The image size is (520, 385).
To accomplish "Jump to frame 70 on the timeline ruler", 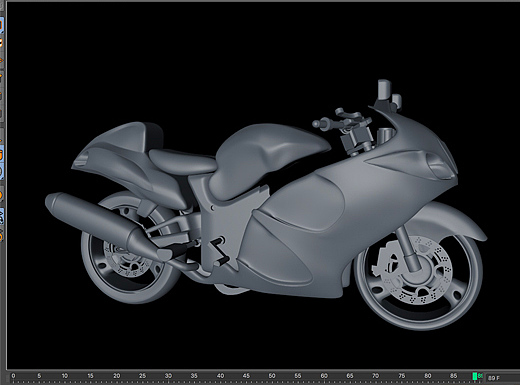I will coord(376,376).
